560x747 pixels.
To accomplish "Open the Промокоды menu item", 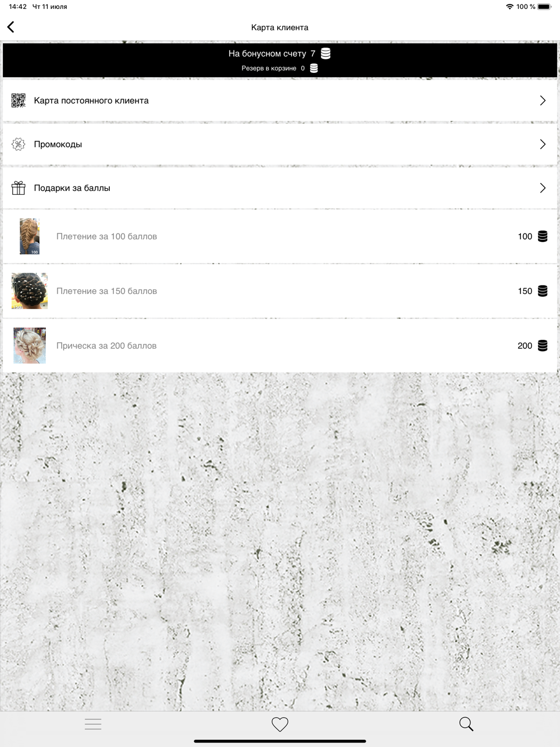I will pyautogui.click(x=280, y=144).
